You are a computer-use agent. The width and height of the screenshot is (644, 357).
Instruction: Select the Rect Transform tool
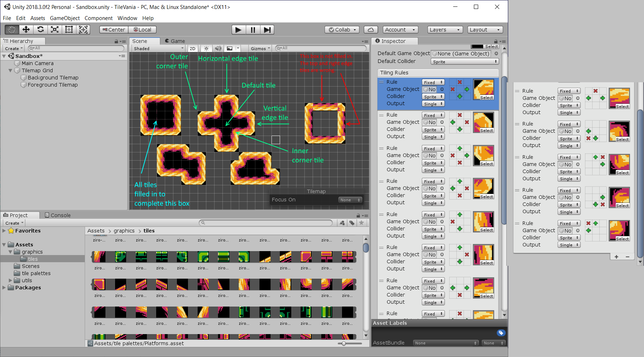click(69, 30)
